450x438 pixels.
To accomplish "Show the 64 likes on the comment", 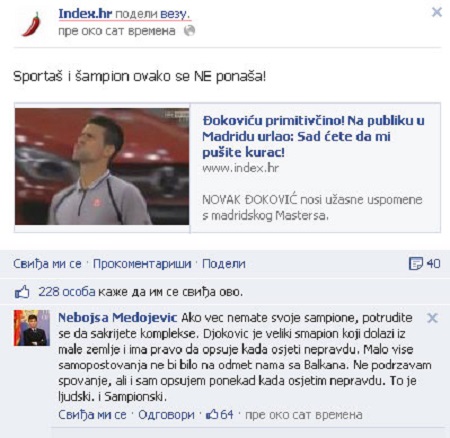I will [220, 415].
